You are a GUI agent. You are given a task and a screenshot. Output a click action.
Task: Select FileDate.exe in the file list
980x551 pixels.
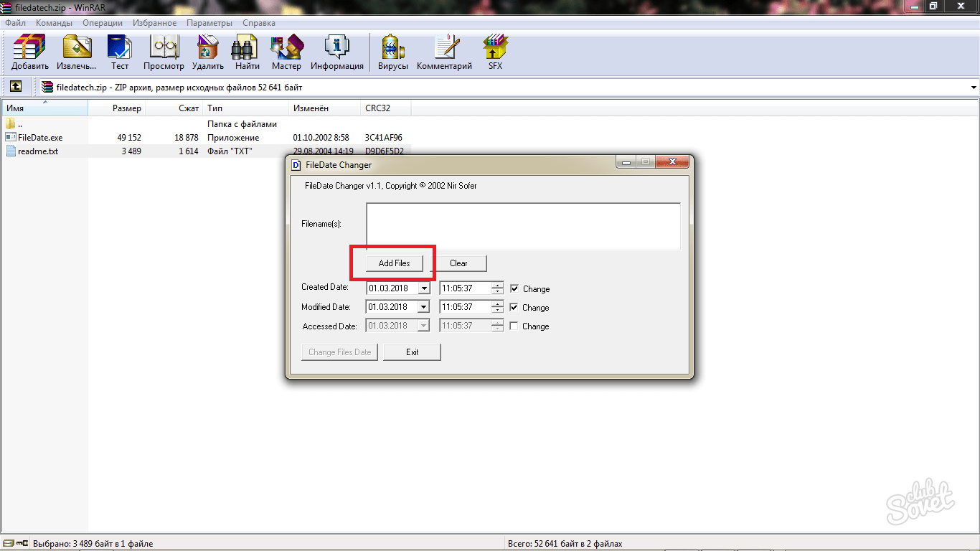pos(40,137)
